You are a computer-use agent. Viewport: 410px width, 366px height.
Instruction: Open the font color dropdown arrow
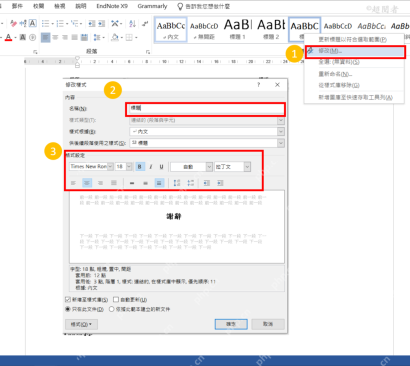(15, 38)
